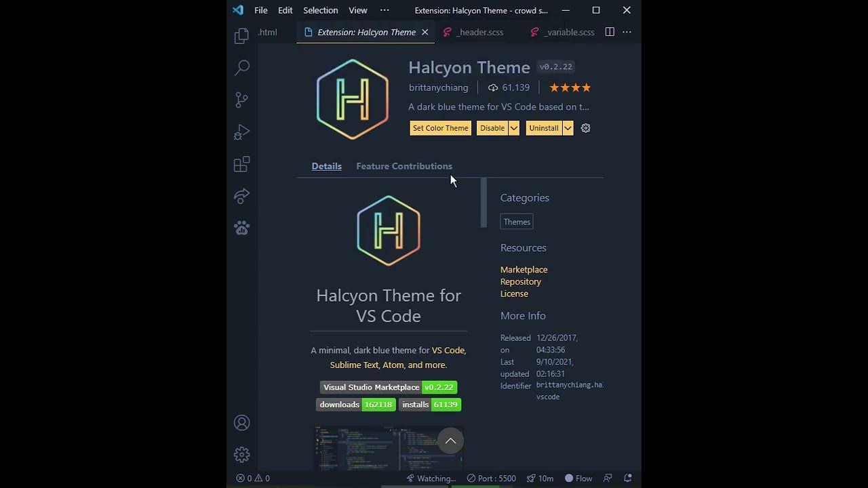Click the Visual Studio Marketplace v0.2.22 badge

tap(389, 387)
